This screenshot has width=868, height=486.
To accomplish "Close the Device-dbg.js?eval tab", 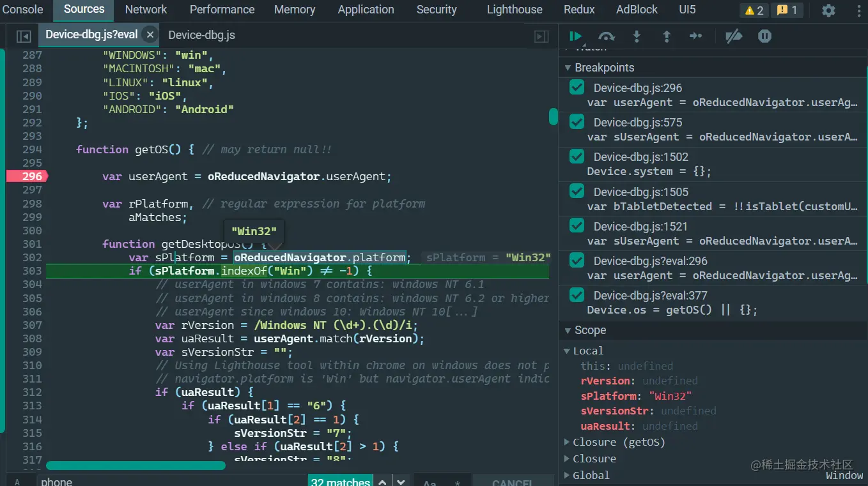I will click(150, 34).
